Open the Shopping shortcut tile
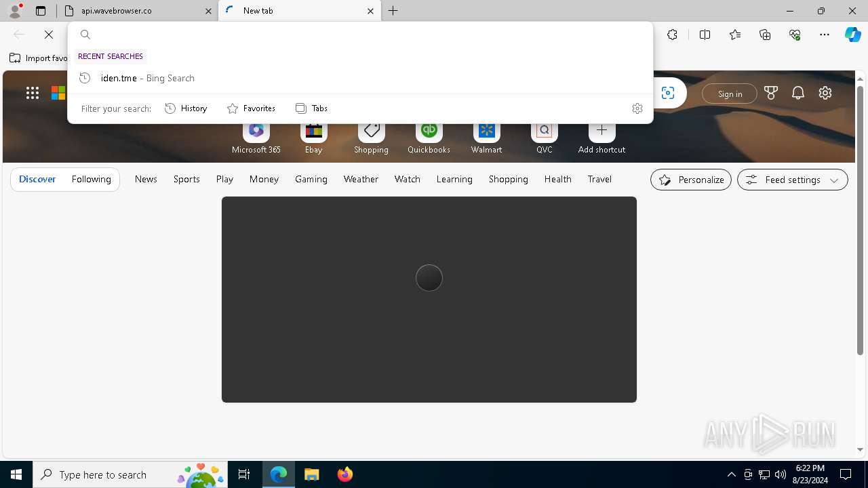868x488 pixels. pyautogui.click(x=372, y=138)
